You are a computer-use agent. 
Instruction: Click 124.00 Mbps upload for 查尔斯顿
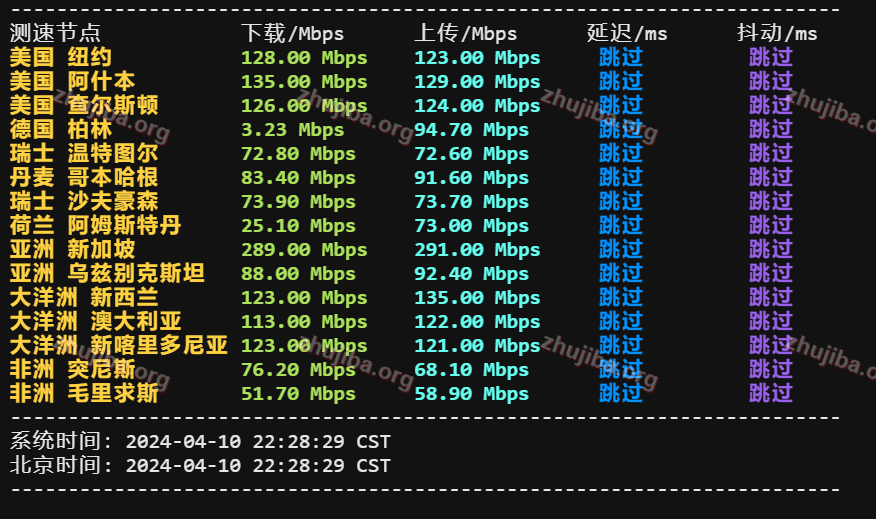477,106
